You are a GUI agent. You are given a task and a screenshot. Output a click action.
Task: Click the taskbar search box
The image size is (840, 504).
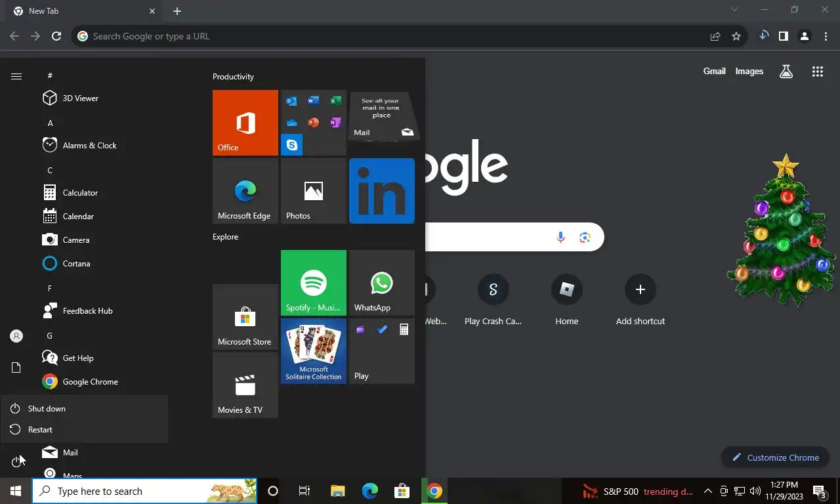click(144, 491)
